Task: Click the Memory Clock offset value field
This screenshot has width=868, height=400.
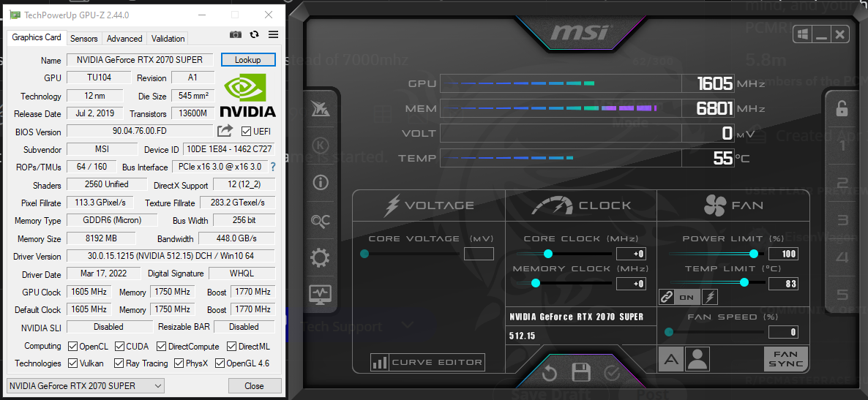Action: coord(631,284)
